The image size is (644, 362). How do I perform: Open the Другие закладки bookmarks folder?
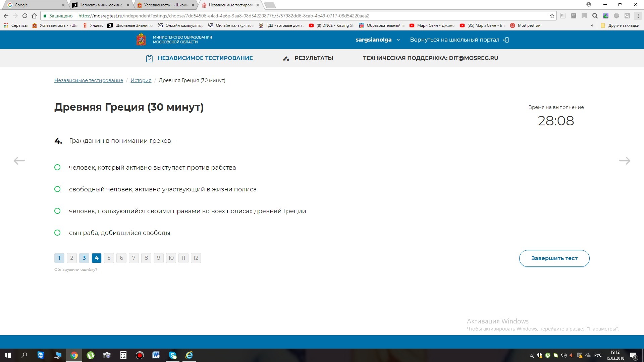[620, 25]
